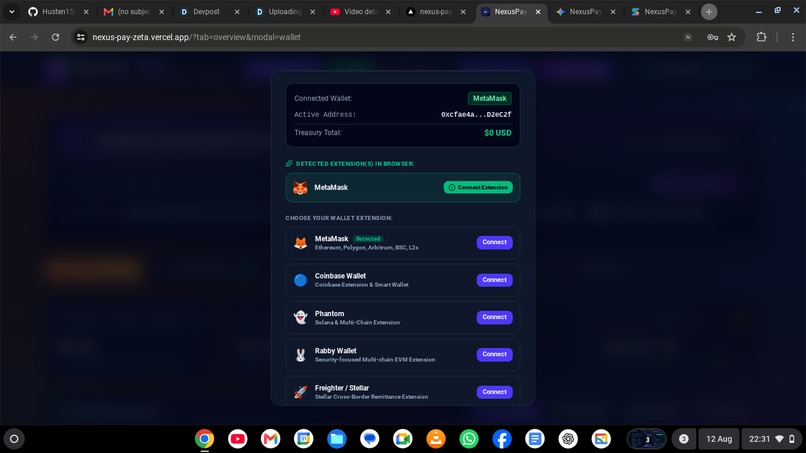
Task: Bookmark this page with the star icon
Action: [x=731, y=37]
